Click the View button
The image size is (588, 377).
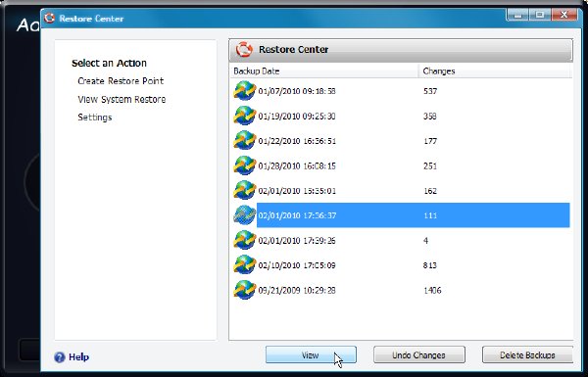311,354
